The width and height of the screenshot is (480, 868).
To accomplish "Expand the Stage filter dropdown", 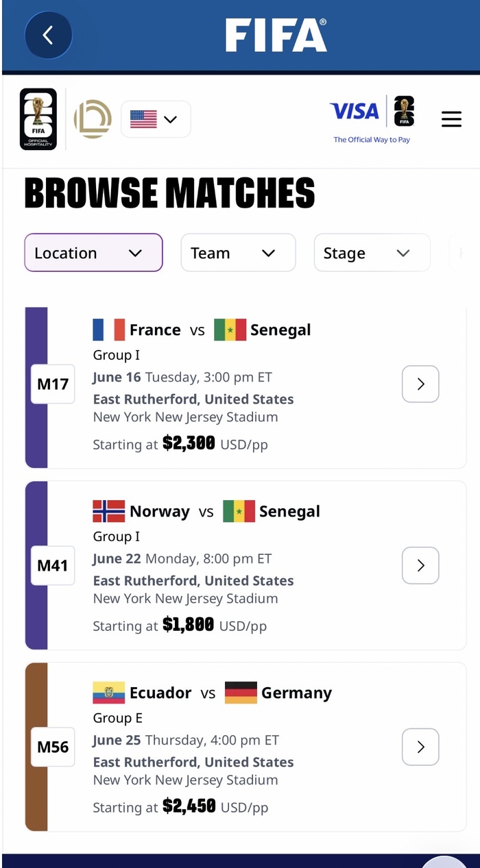I will 372,253.
